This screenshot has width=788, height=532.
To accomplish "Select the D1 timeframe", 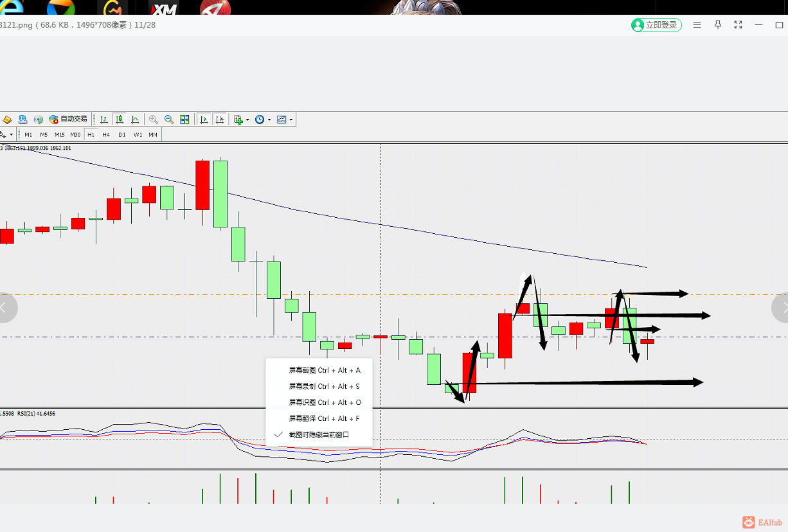I will [122, 135].
